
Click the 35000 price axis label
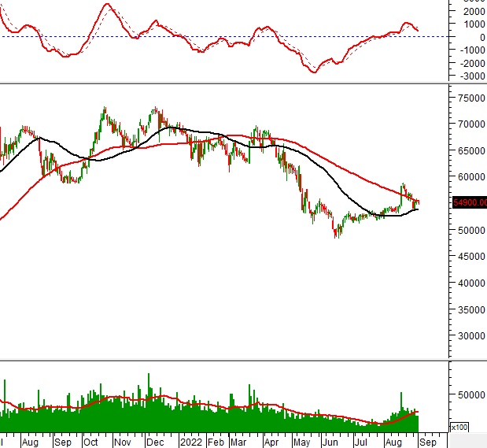coord(471,309)
